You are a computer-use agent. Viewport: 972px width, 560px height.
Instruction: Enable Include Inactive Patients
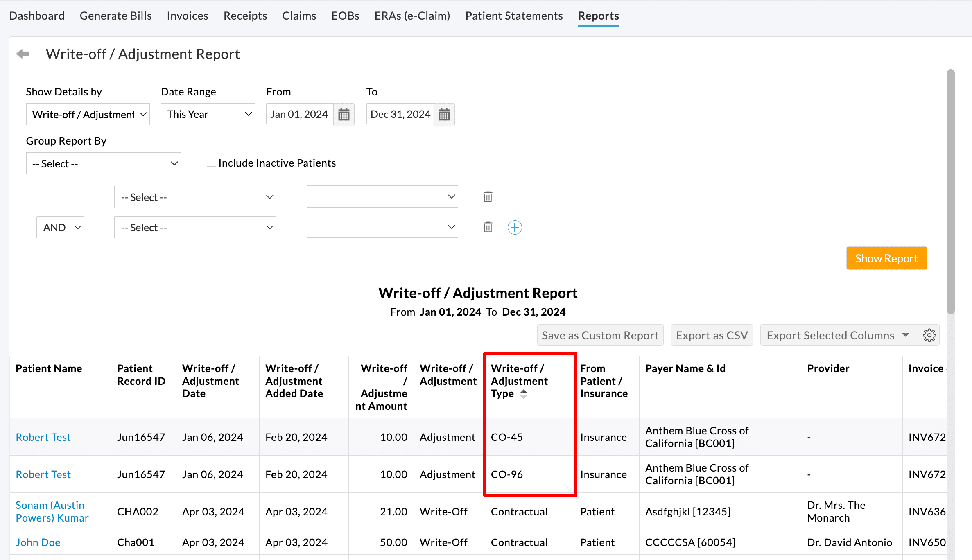(211, 161)
